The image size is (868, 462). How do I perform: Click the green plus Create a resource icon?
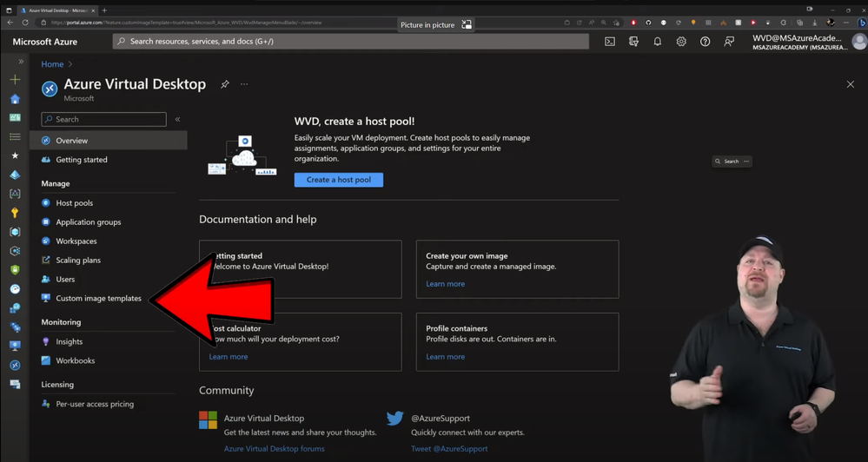tap(15, 80)
